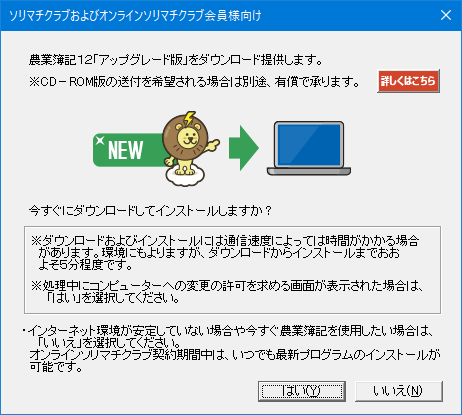
Task: Click the laptop computer illustration
Action: 309,148
